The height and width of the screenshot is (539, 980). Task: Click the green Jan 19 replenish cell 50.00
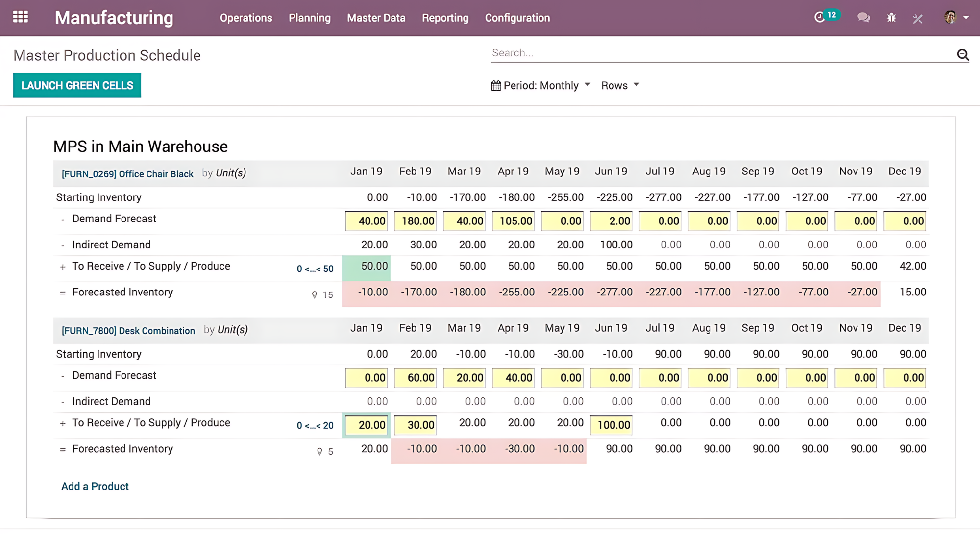pyautogui.click(x=367, y=267)
